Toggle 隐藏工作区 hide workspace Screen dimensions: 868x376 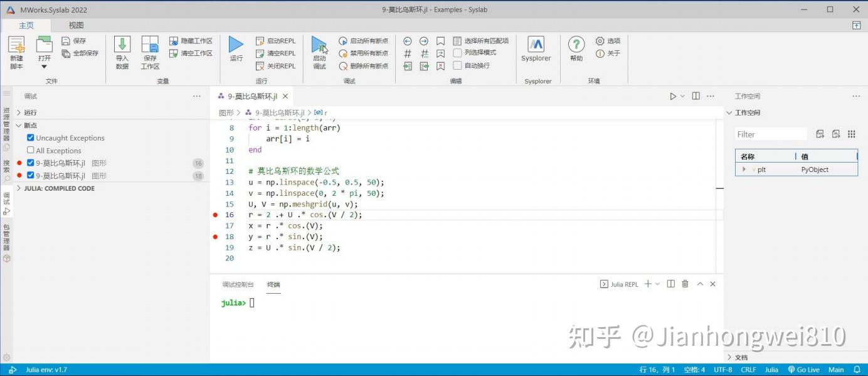pos(191,41)
